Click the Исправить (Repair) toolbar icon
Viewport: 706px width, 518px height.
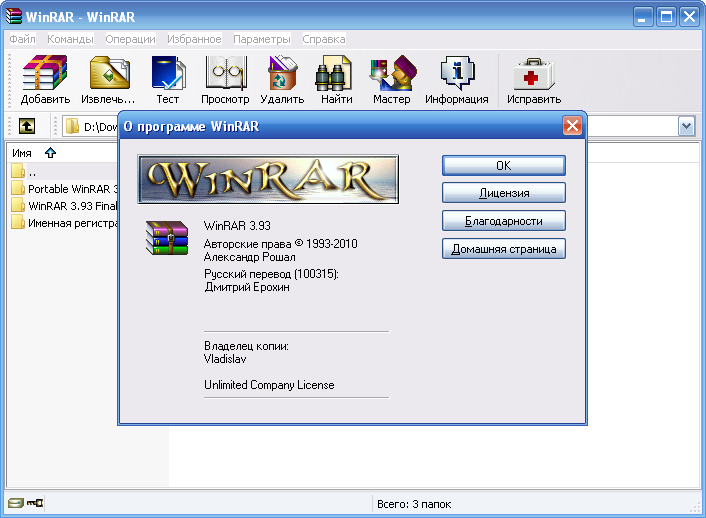(x=534, y=80)
